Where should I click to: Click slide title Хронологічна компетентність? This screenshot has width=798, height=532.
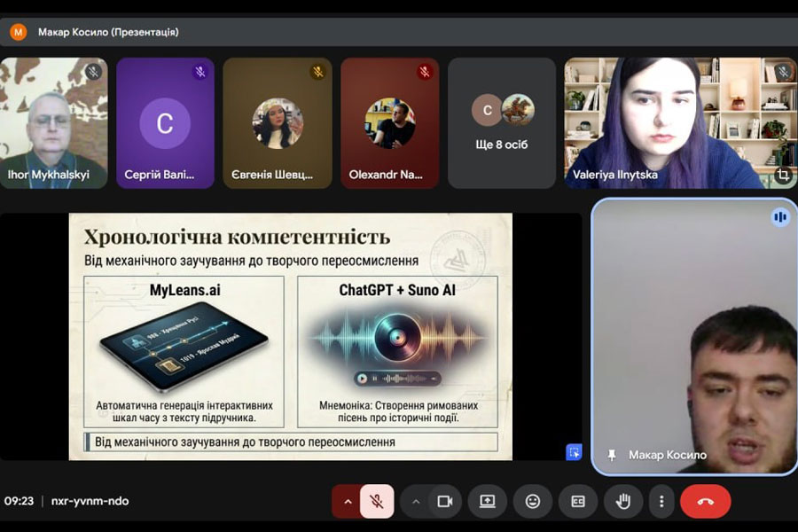coord(237,238)
